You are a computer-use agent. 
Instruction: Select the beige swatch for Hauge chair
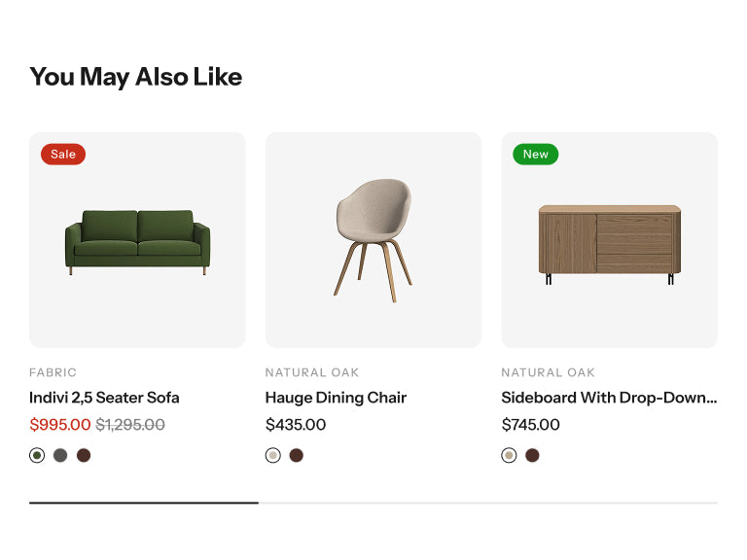tap(273, 455)
